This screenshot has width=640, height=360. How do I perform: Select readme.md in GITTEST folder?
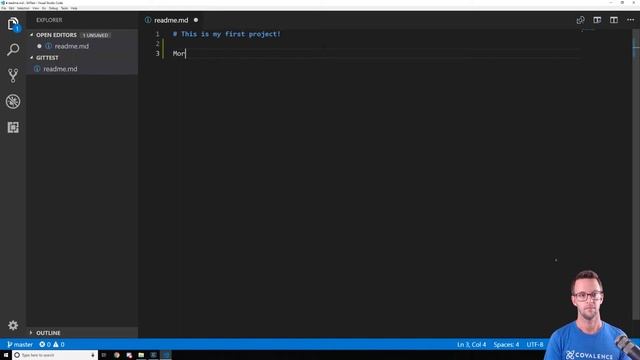click(x=60, y=69)
